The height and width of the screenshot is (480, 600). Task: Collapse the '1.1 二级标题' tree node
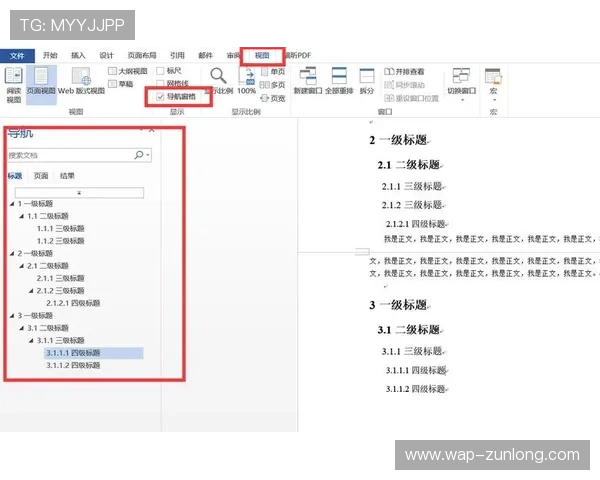pyautogui.click(x=21, y=216)
